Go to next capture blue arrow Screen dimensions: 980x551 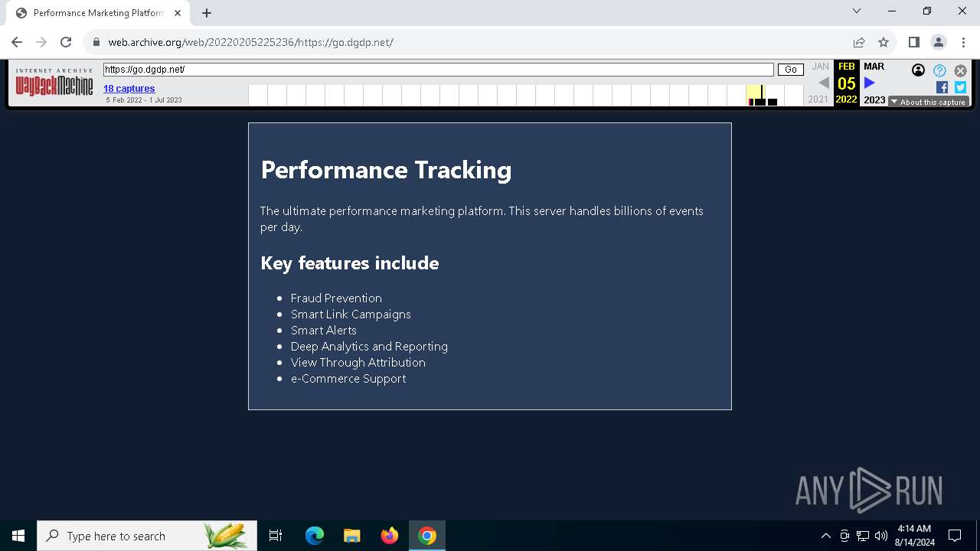[x=870, y=83]
